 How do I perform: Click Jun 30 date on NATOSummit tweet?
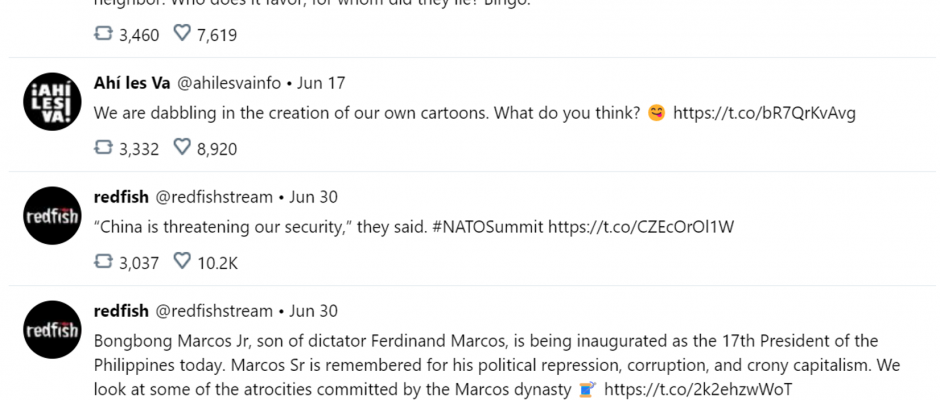pos(313,197)
